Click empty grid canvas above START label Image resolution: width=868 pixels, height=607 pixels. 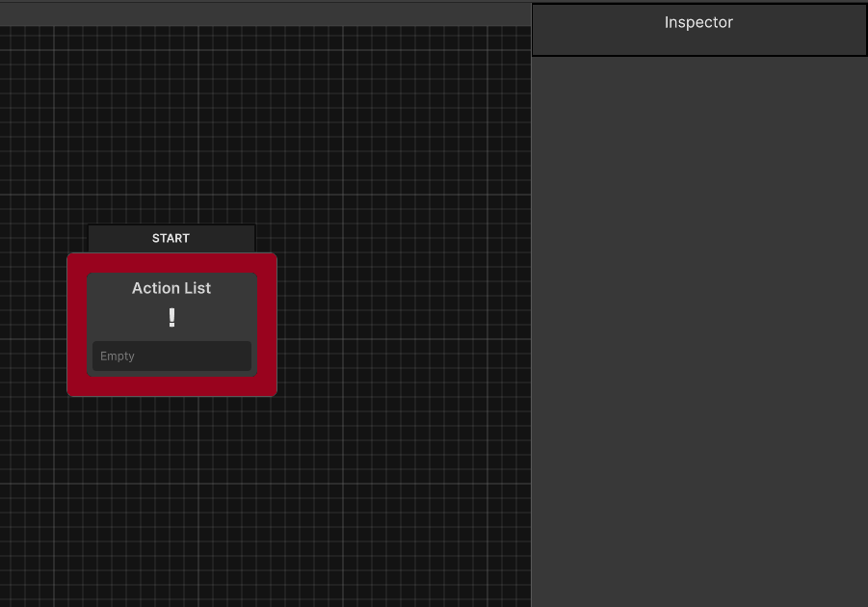click(171, 125)
